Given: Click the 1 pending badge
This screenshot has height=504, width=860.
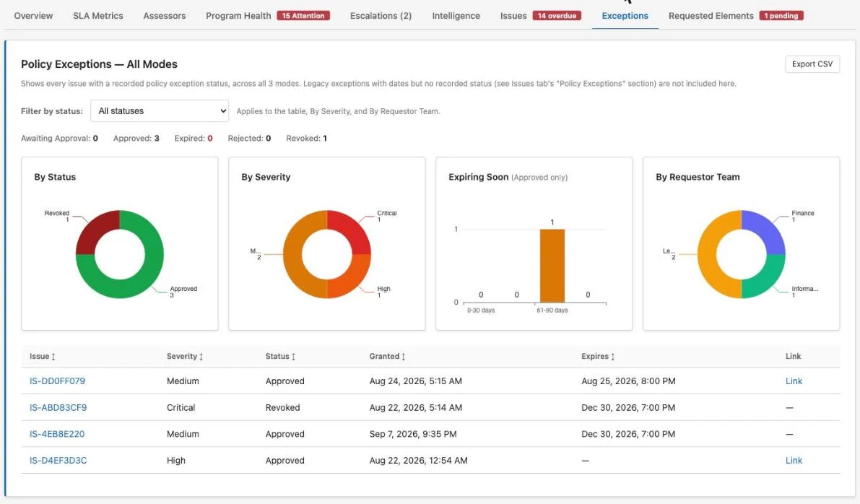Looking at the screenshot, I should click(x=781, y=16).
